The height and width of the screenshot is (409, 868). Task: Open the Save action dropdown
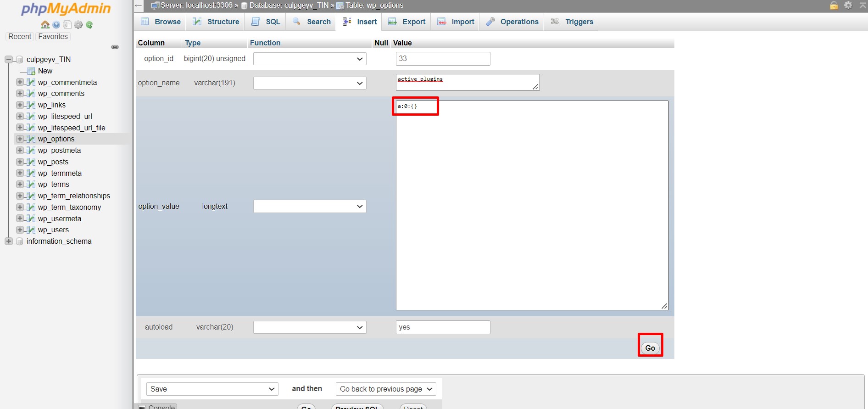[212, 389]
